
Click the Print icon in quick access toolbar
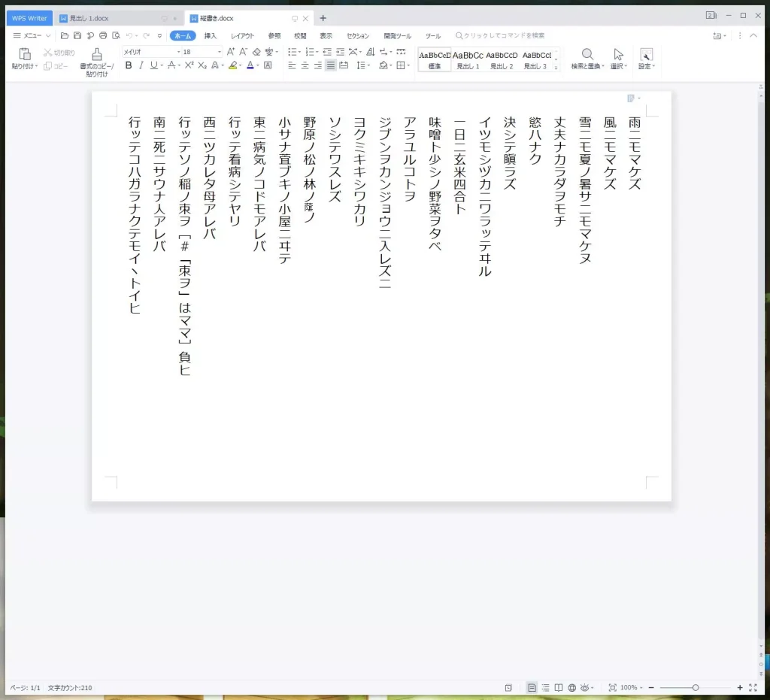[x=103, y=35]
